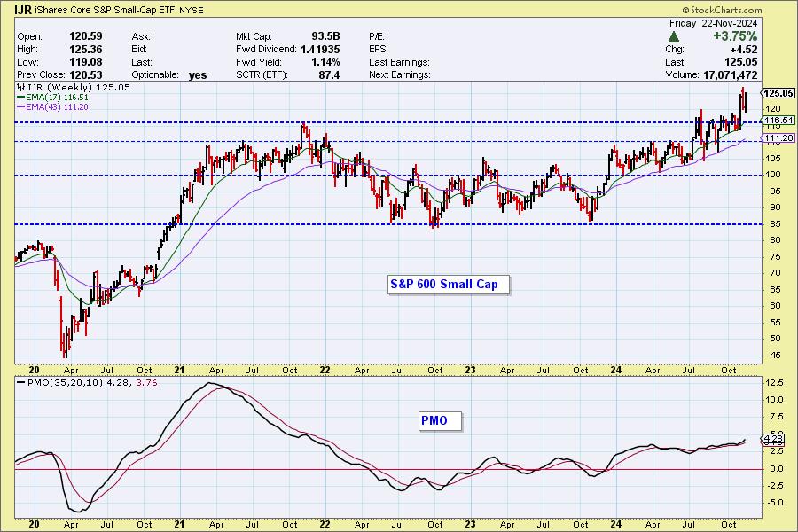Click the Volume value 17,071,472

click(731, 74)
